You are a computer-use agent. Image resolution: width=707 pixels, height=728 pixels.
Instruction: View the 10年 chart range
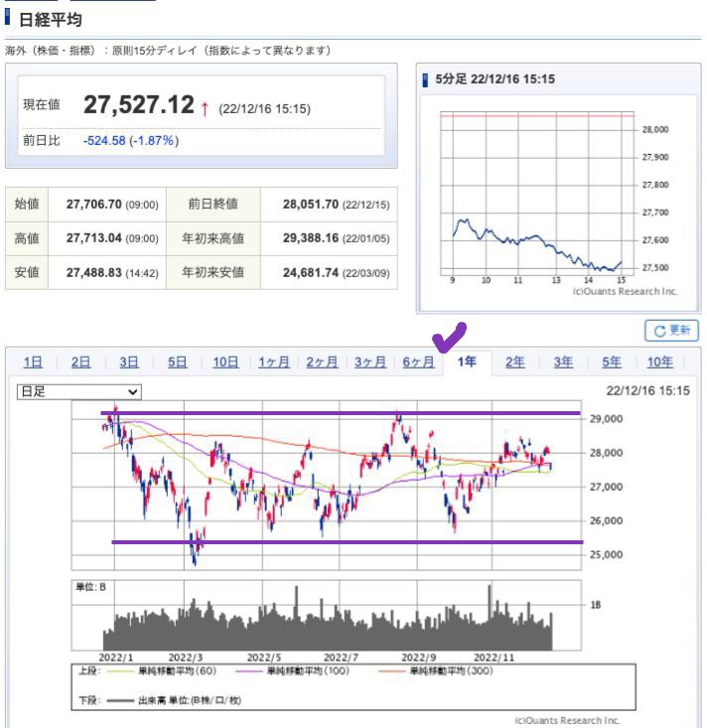click(660, 362)
